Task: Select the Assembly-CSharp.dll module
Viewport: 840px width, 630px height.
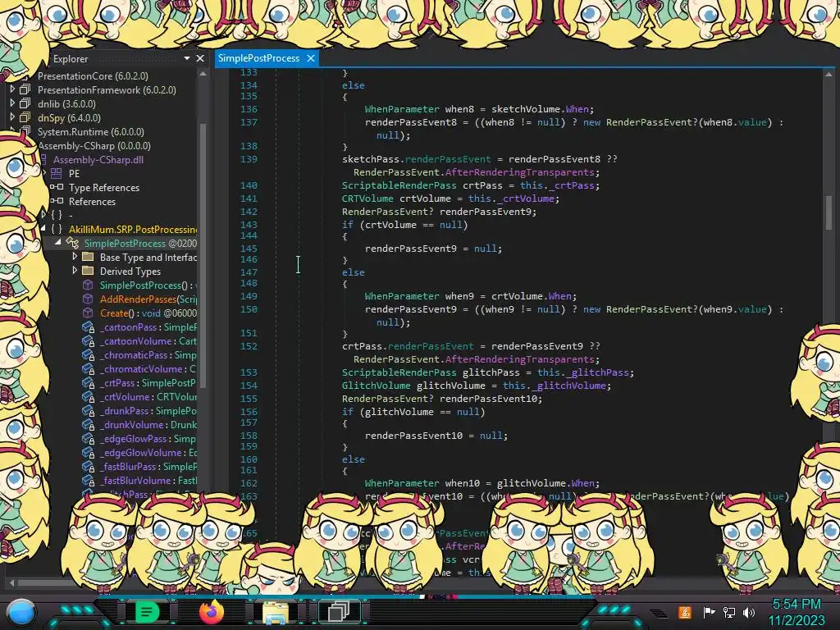Action: pyautogui.click(x=98, y=160)
